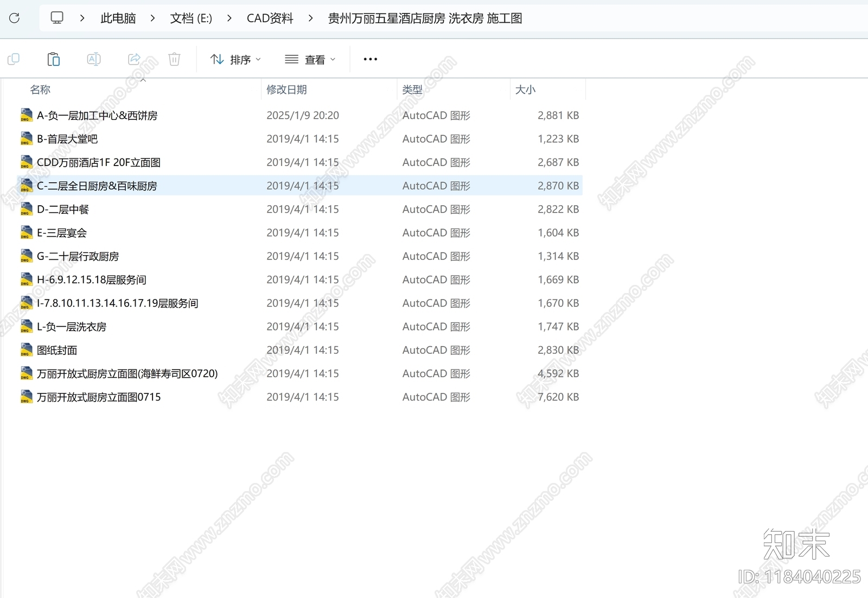The height and width of the screenshot is (598, 868).
Task: Click the size value 2,881 KB
Action: (558, 116)
